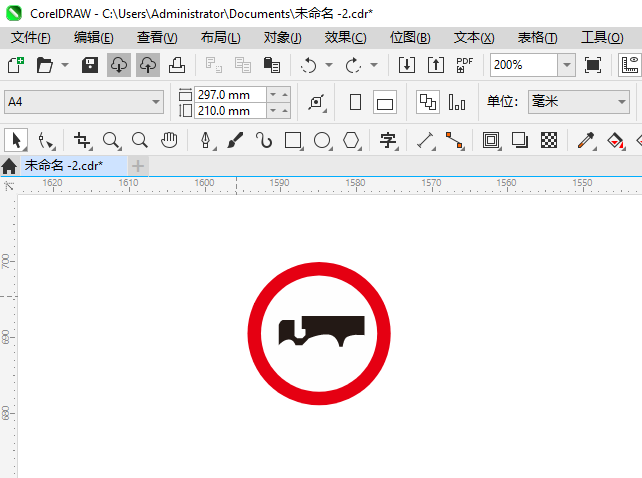
Task: Select the Freehand curve tool
Action: tap(264, 140)
